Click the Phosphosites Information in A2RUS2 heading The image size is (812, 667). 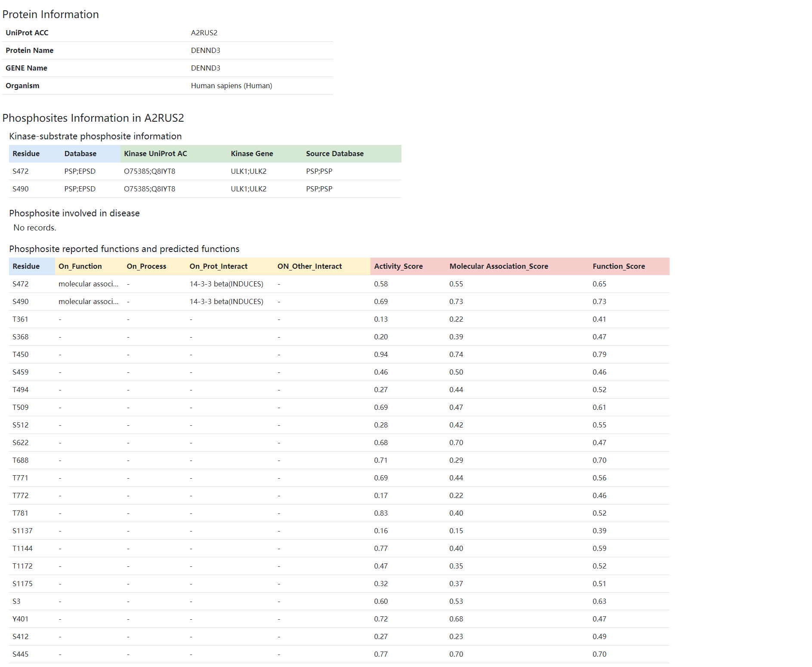click(93, 118)
